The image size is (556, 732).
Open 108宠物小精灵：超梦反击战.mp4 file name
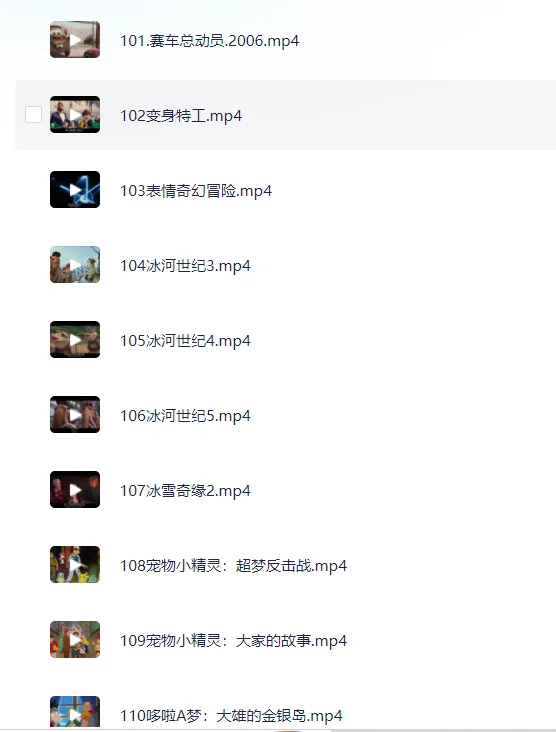point(233,566)
